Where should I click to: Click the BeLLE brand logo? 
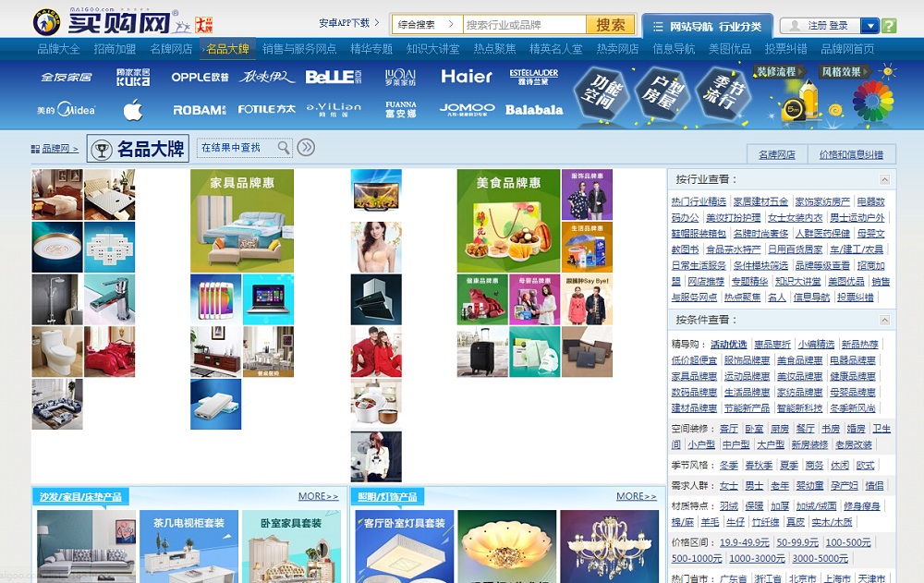pos(334,77)
